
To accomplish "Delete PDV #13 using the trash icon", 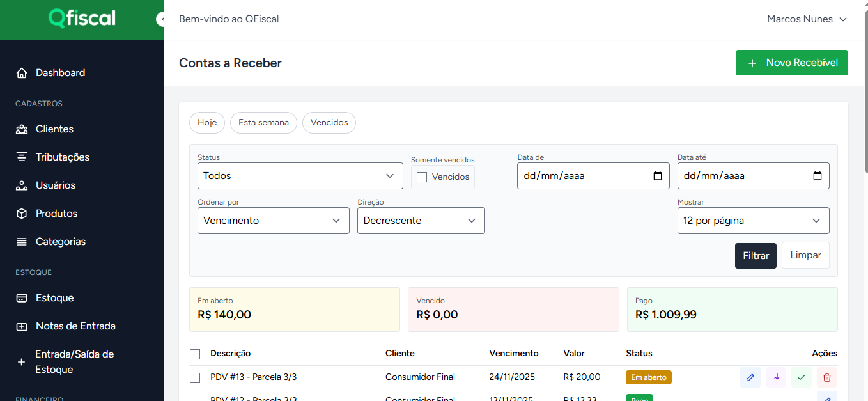I will point(827,377).
